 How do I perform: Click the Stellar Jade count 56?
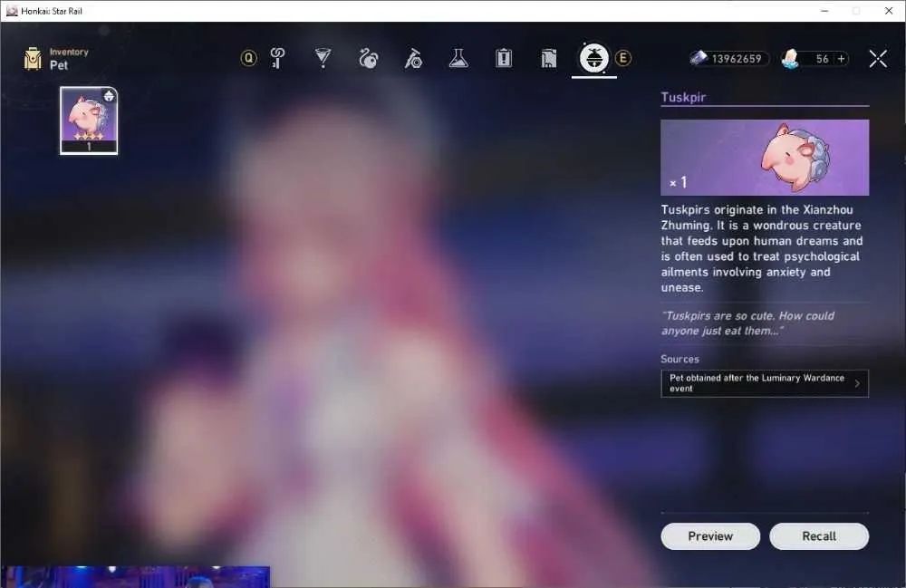823,59
